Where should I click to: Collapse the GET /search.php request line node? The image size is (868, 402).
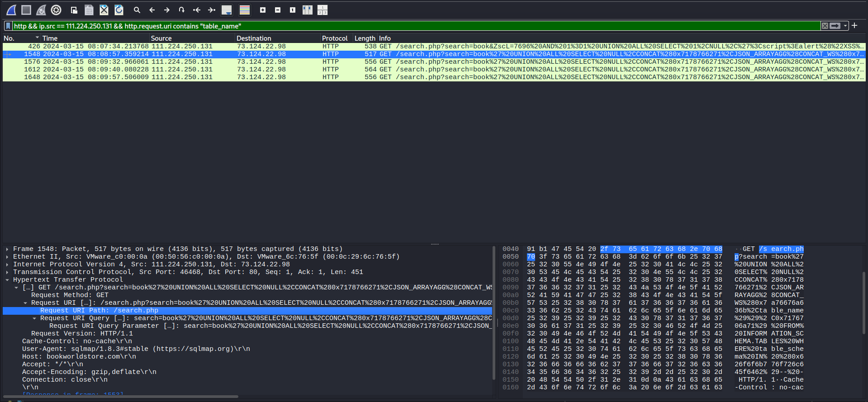[16, 287]
